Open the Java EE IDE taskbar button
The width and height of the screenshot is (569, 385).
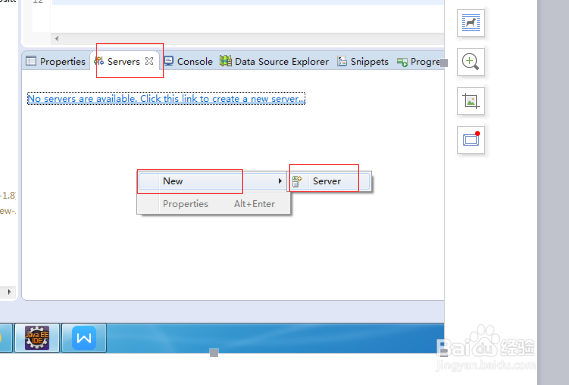point(37,338)
